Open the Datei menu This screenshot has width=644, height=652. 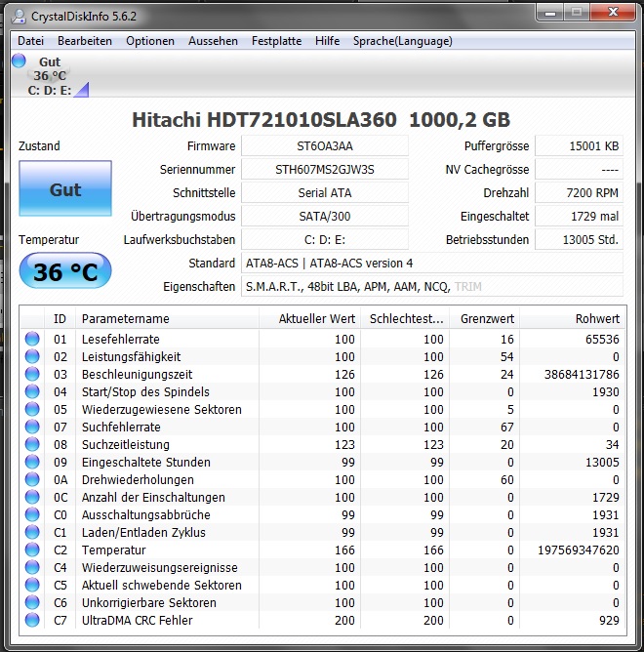(x=30, y=41)
